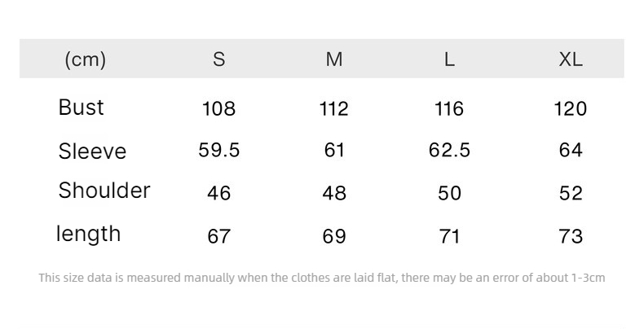Select the L size column header
Image resolution: width=644 pixels, height=329 pixels.
pyautogui.click(x=449, y=59)
